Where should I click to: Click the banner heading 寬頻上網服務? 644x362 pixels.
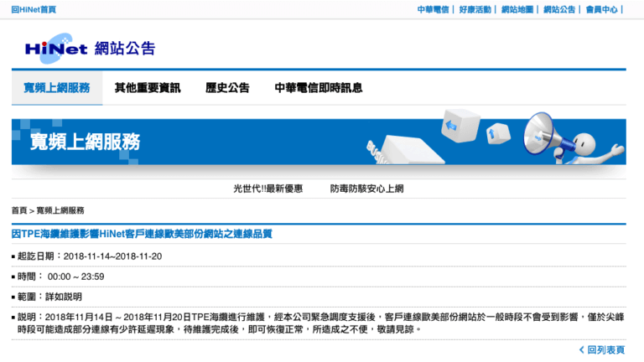click(x=85, y=142)
